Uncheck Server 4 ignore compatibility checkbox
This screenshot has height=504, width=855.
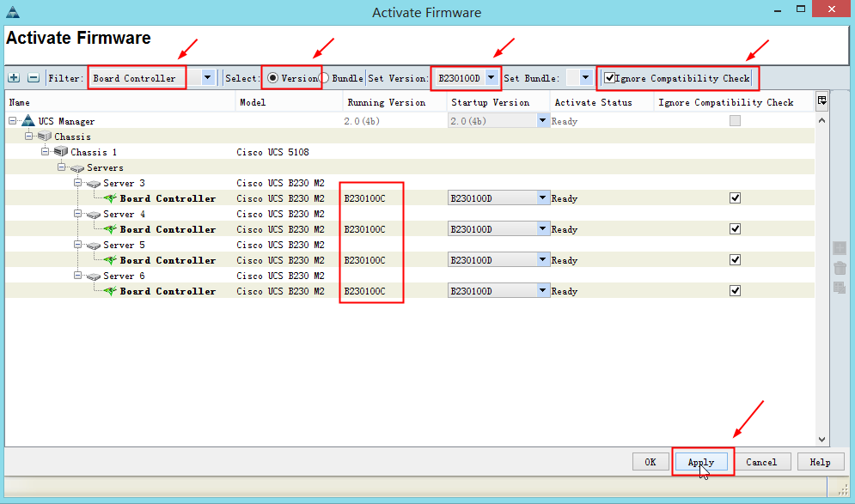735,229
